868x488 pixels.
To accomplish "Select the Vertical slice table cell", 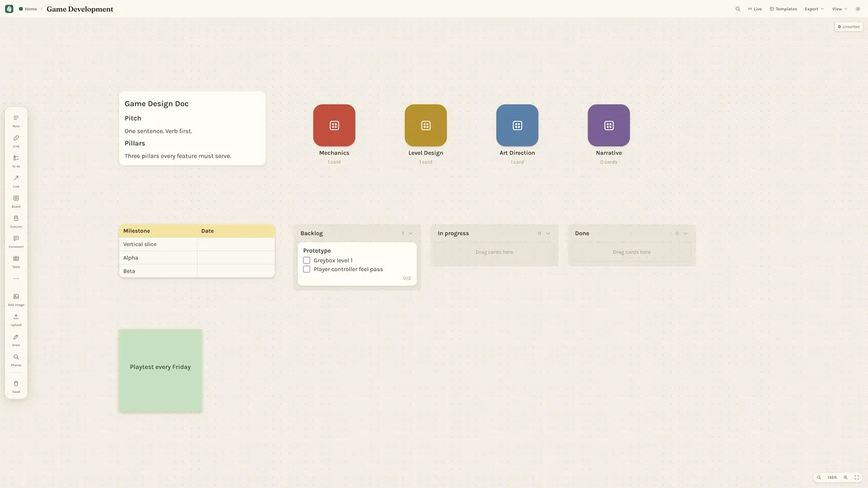I will coord(158,245).
